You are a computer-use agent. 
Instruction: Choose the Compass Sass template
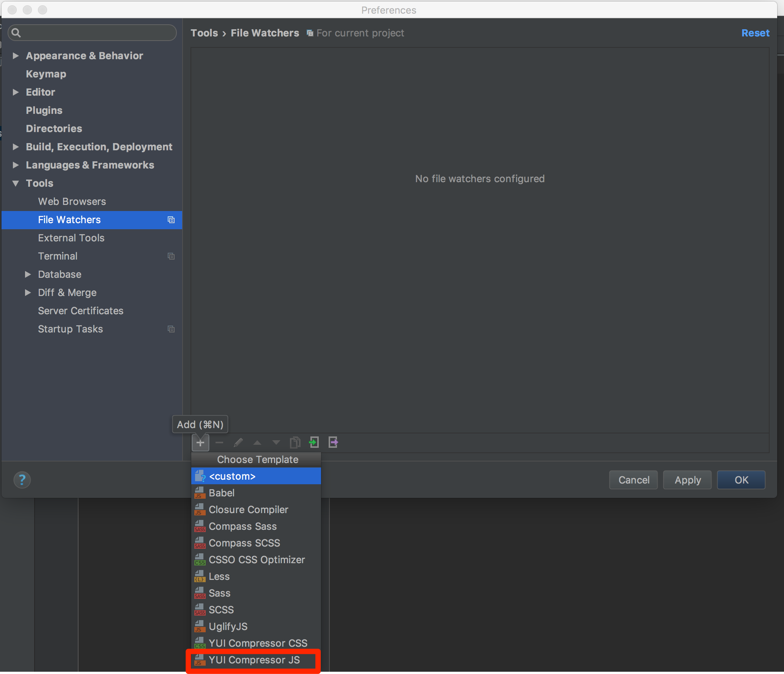(x=256, y=526)
